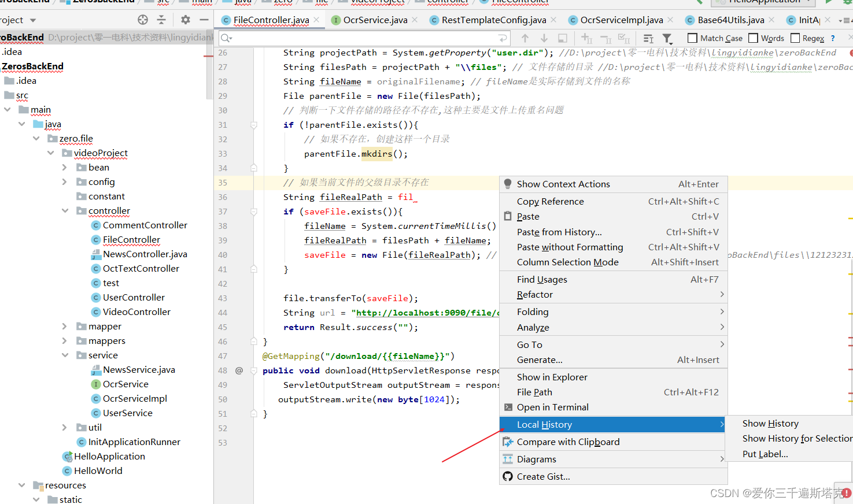
Task: Select Compare with Clipboard
Action: (614, 442)
